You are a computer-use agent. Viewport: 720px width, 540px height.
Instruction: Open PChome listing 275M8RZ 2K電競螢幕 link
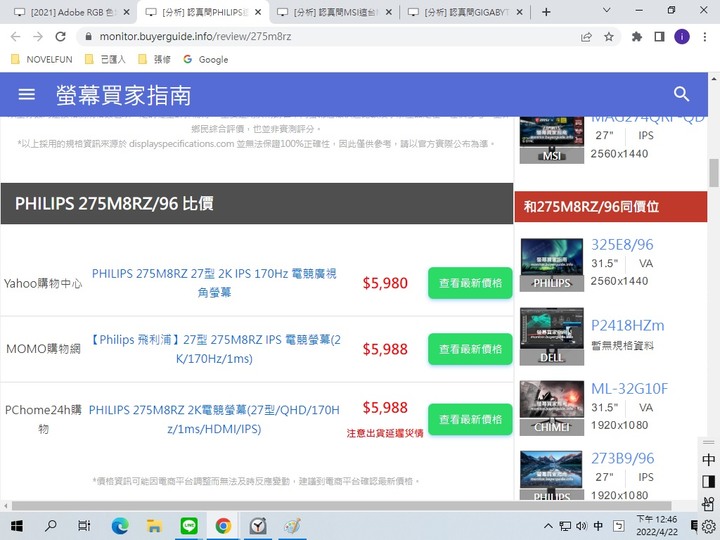pos(214,419)
